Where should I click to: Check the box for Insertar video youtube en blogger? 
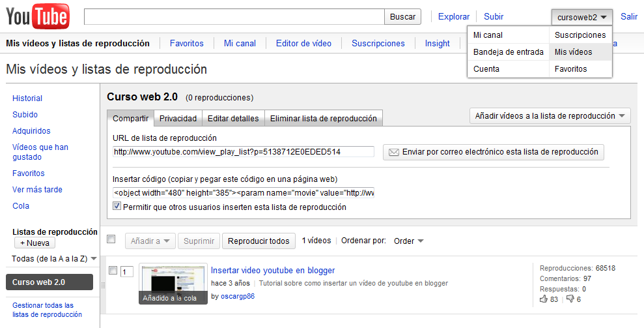point(113,271)
